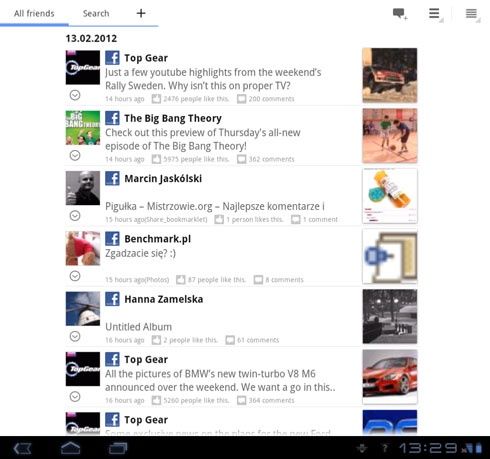Click Facebook icon beside Rally Sweden Top Gear post
Viewport: 490px width, 459px height.
(x=112, y=58)
